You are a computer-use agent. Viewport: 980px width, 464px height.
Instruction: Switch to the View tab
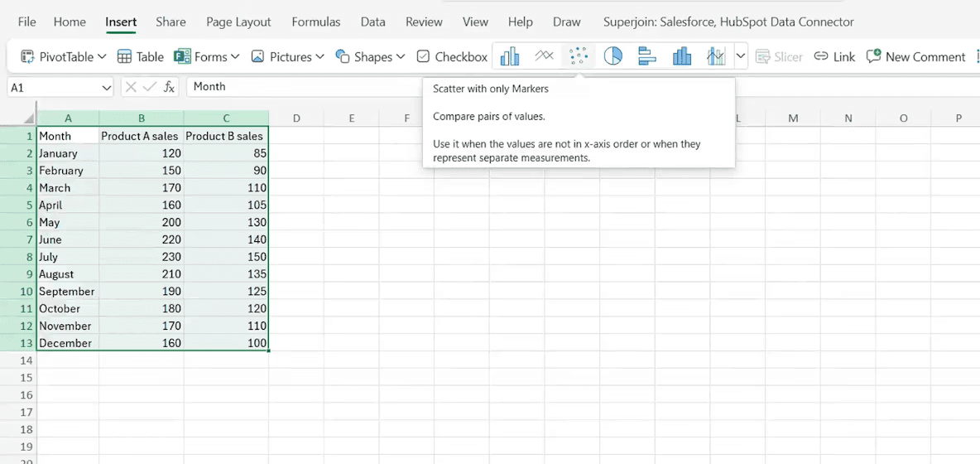pyautogui.click(x=476, y=22)
